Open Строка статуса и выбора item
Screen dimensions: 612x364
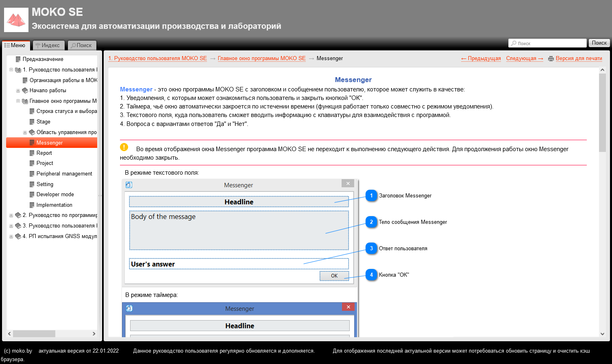coord(67,111)
